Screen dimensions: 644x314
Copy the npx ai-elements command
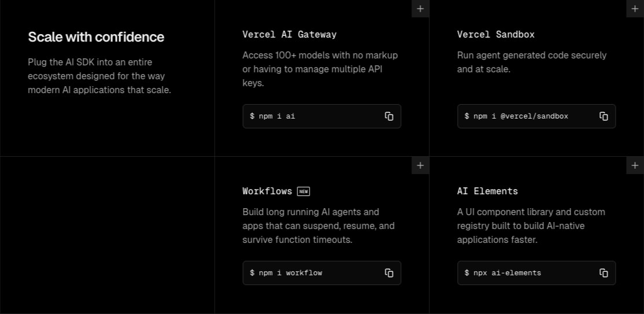[x=603, y=273]
